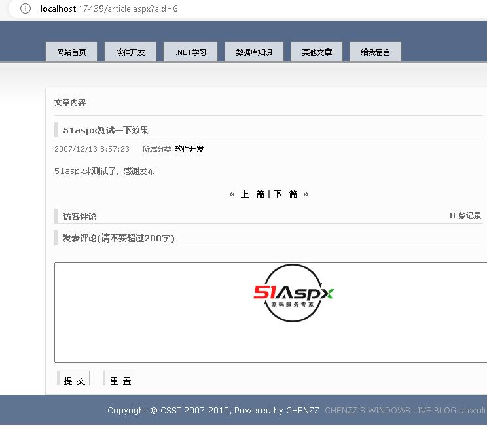Click the article title 51aspx测试一下效果

[x=106, y=130]
